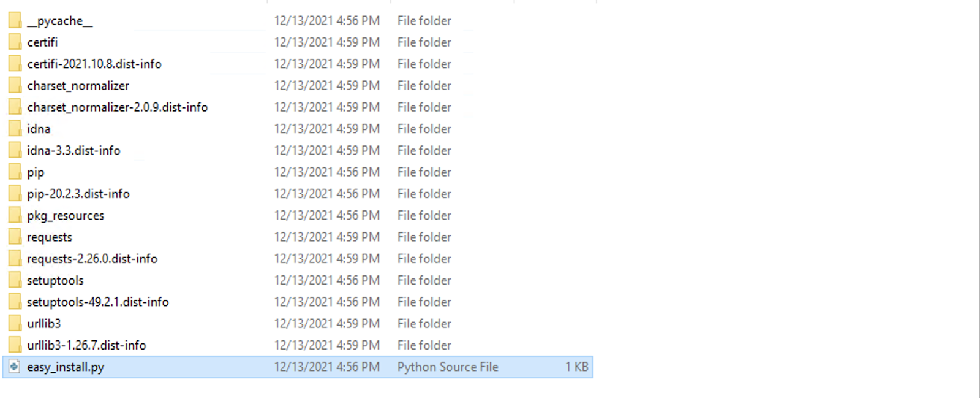The image size is (980, 398).
Task: Click the easy_install.py file name
Action: (x=66, y=367)
